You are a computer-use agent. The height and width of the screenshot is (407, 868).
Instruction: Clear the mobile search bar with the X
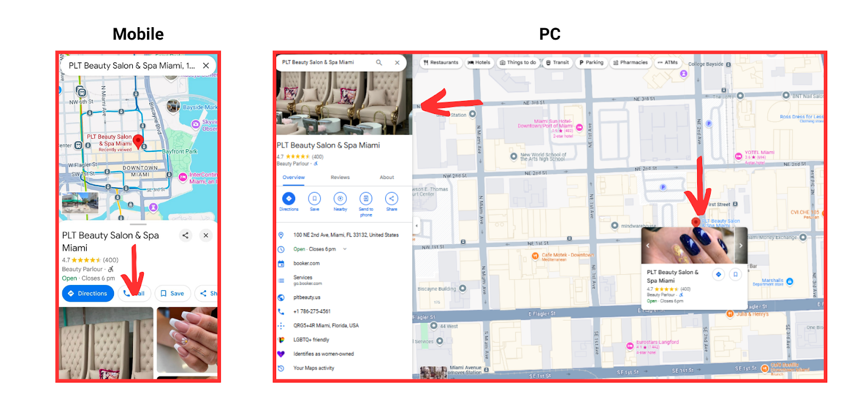pos(206,66)
